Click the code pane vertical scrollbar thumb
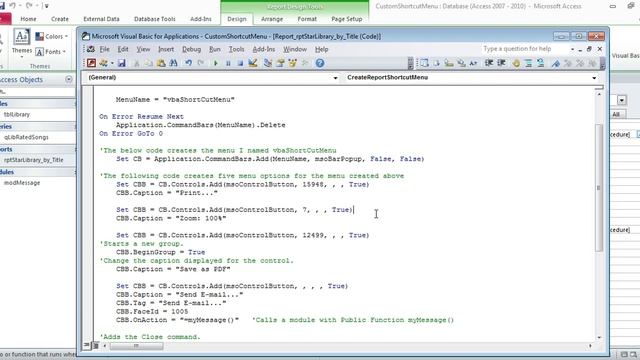This screenshot has height=360, width=640. coord(599,188)
